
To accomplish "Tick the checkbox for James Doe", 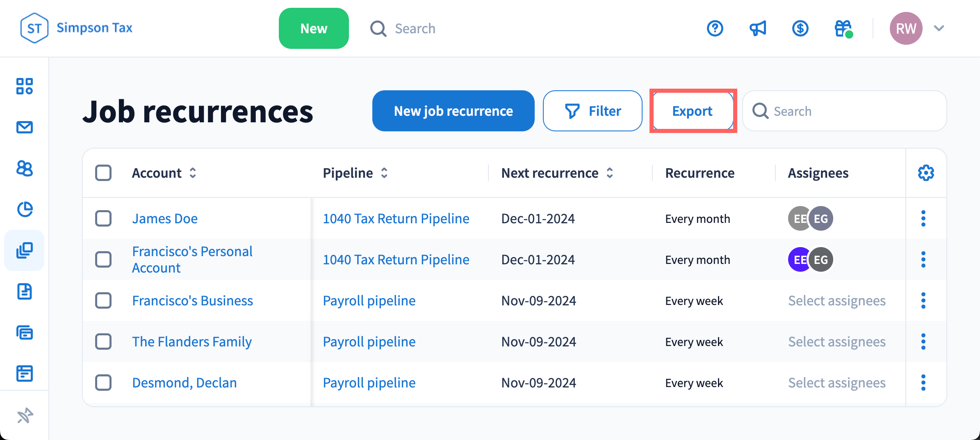I will [x=103, y=218].
